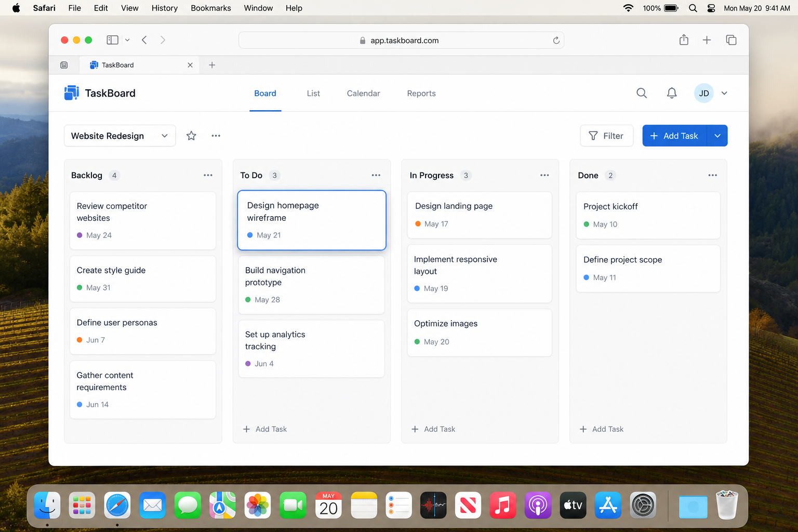
Task: Switch to the Calendar tab
Action: tap(364, 94)
